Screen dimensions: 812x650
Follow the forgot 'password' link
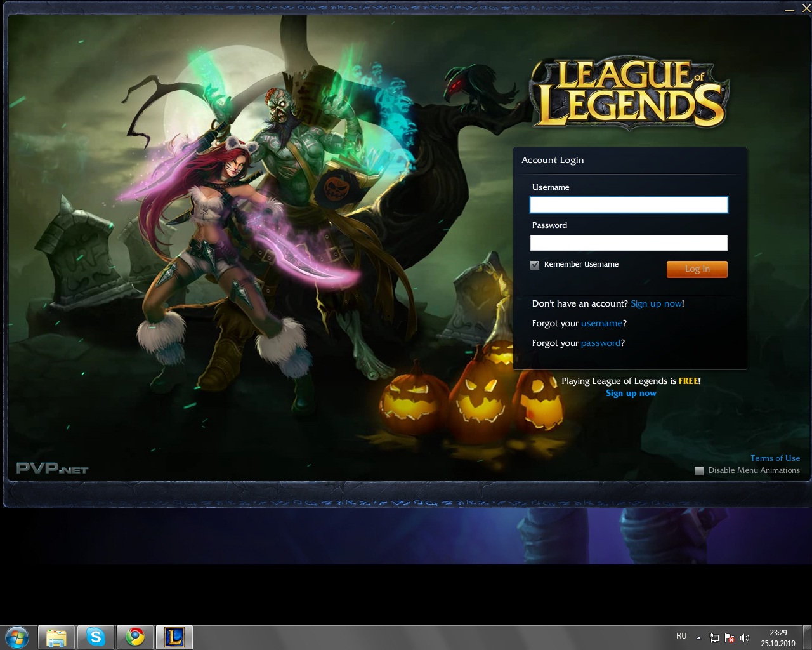click(600, 343)
